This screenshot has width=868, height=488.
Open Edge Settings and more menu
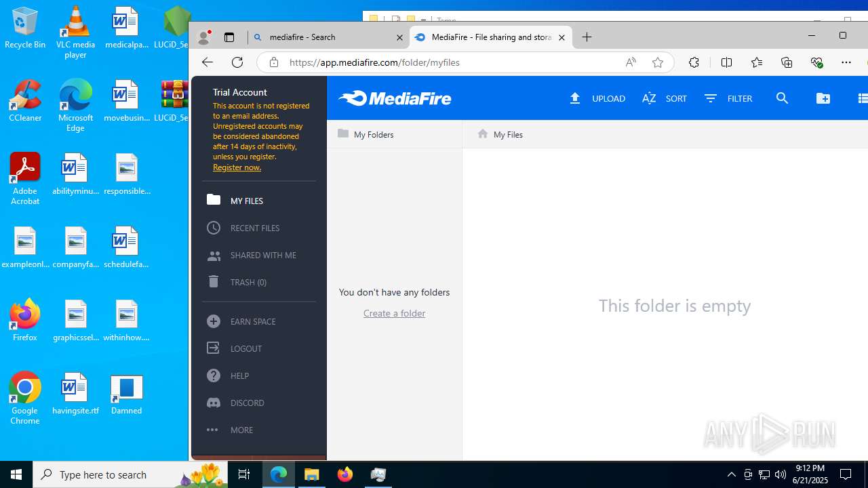tap(846, 62)
